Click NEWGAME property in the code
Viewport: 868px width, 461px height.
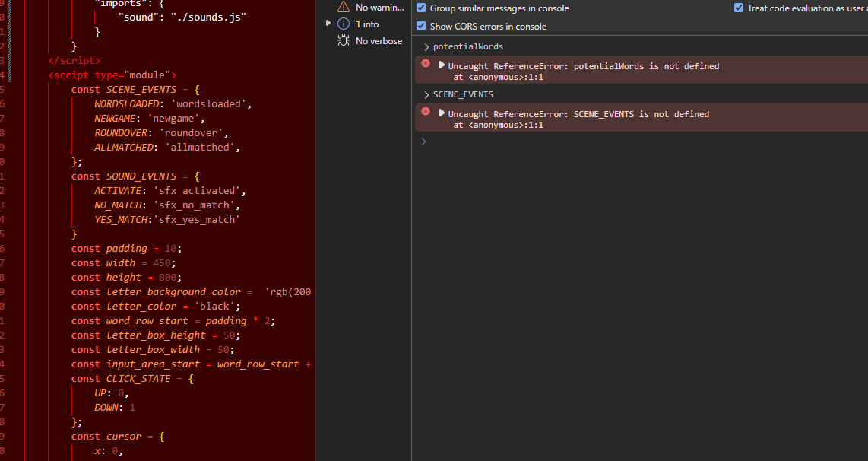tap(115, 118)
